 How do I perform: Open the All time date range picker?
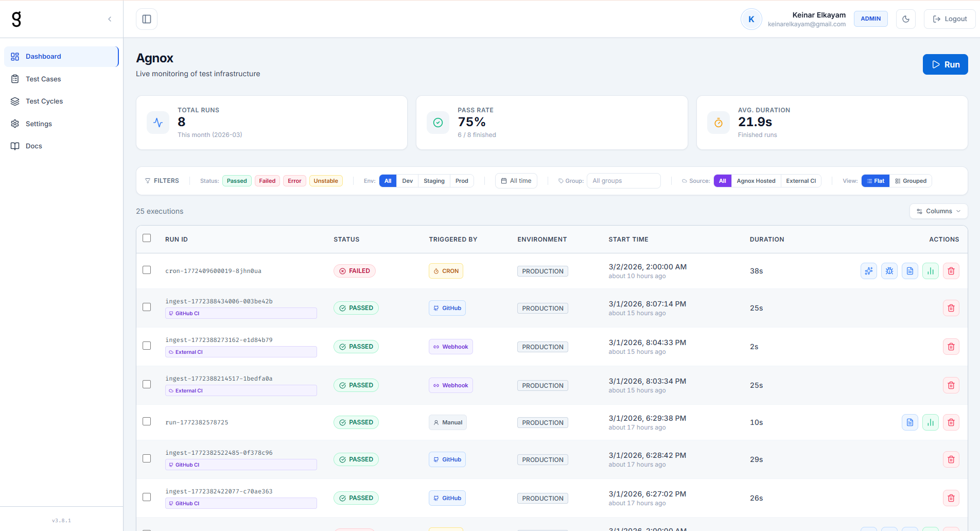516,181
